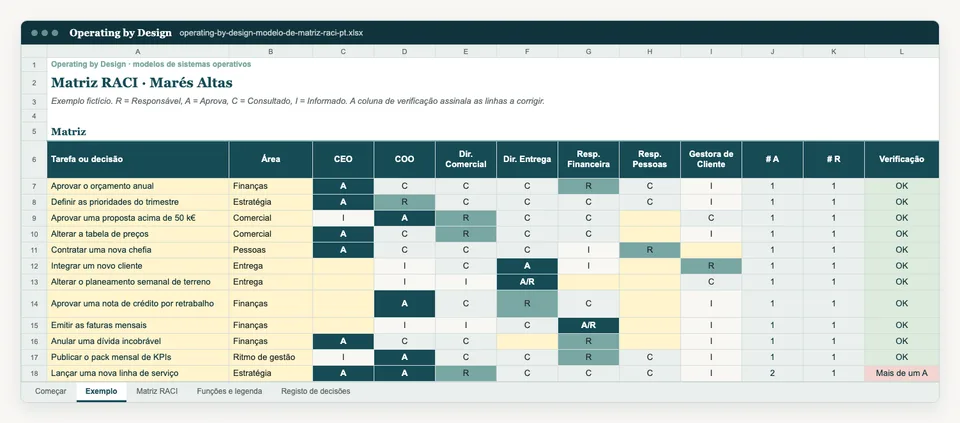Open the Começar sheet tab
Screen dimensions: 960x423
[50, 391]
